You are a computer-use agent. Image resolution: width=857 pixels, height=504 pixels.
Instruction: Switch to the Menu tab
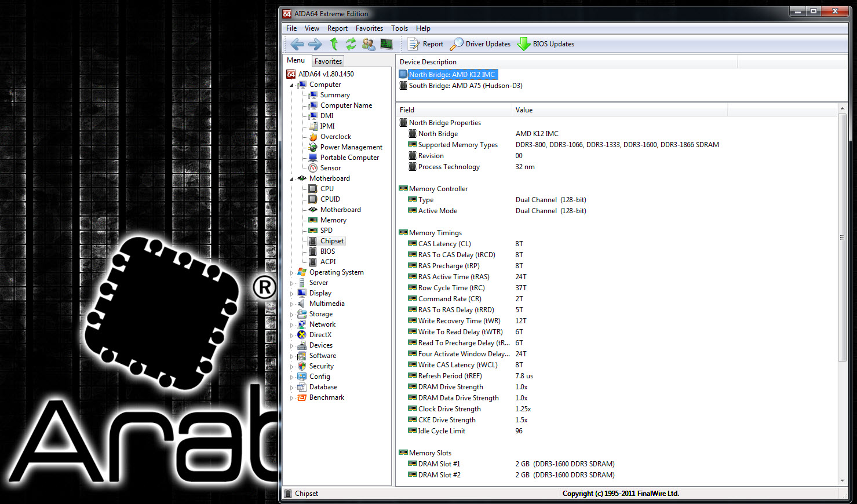coord(296,60)
